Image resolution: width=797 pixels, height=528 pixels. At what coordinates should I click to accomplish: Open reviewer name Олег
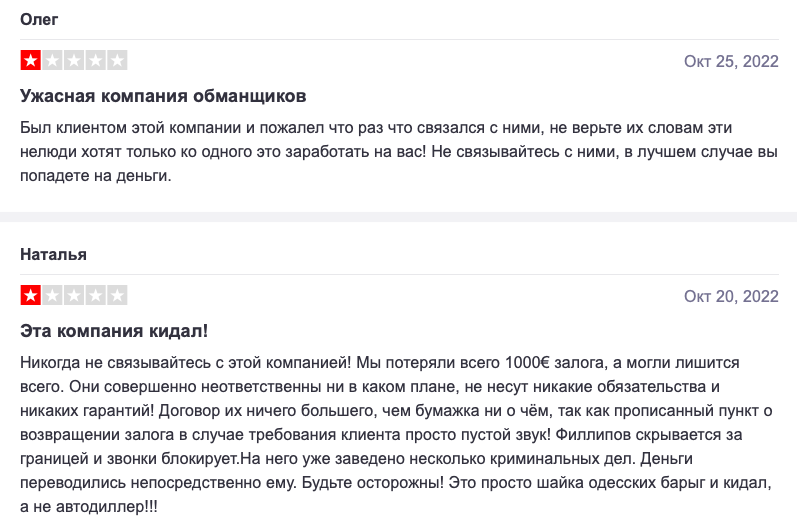pos(39,19)
